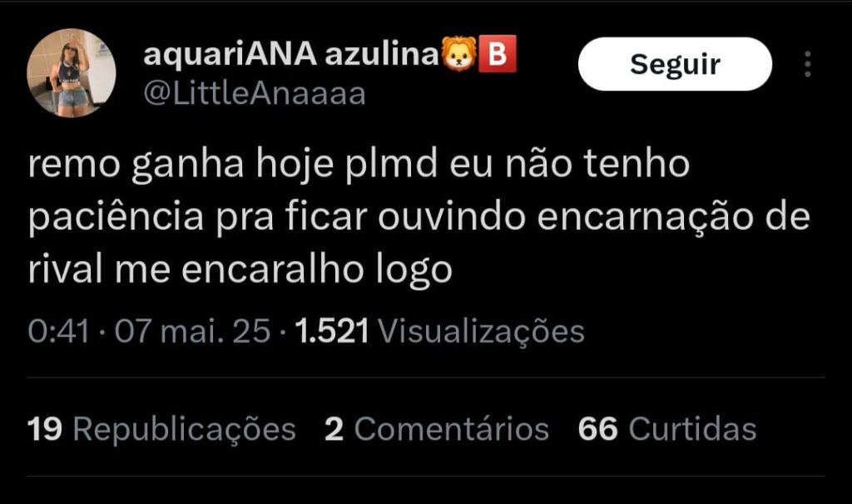Open the Visualizações label

pyautogui.click(x=481, y=332)
